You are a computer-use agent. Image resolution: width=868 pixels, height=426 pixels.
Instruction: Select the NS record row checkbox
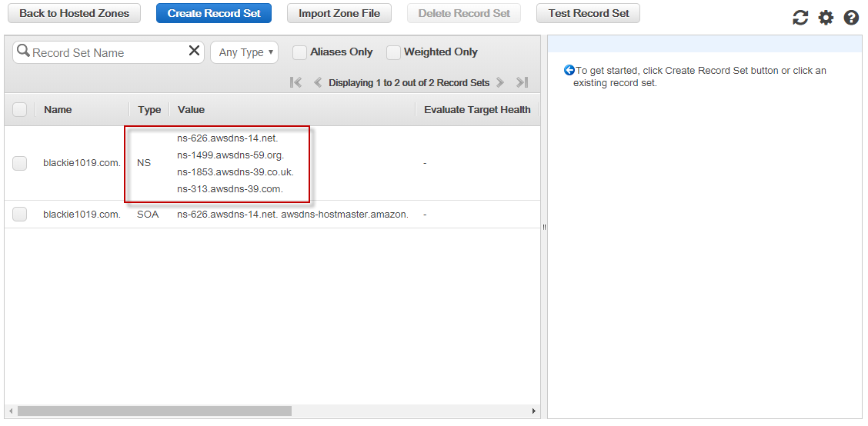point(20,163)
